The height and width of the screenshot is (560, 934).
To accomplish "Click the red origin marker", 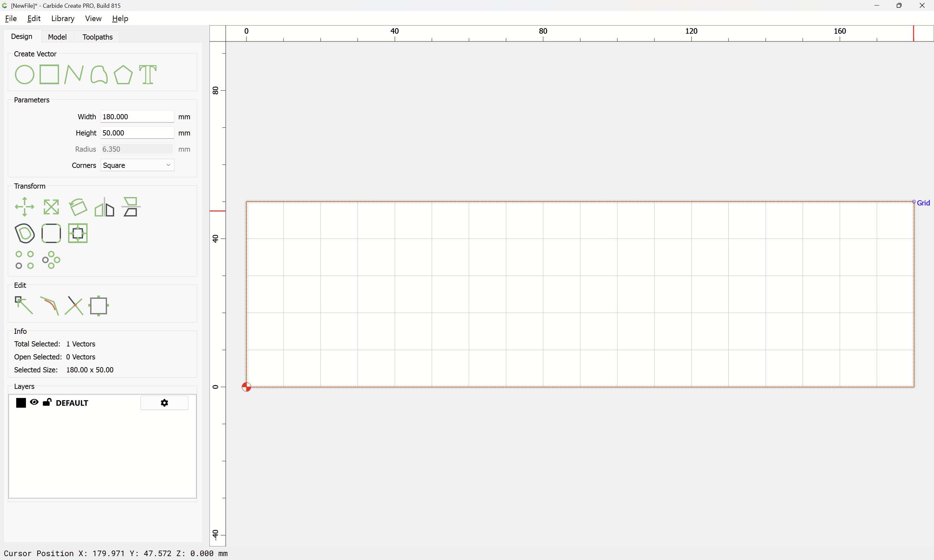I will (x=246, y=387).
